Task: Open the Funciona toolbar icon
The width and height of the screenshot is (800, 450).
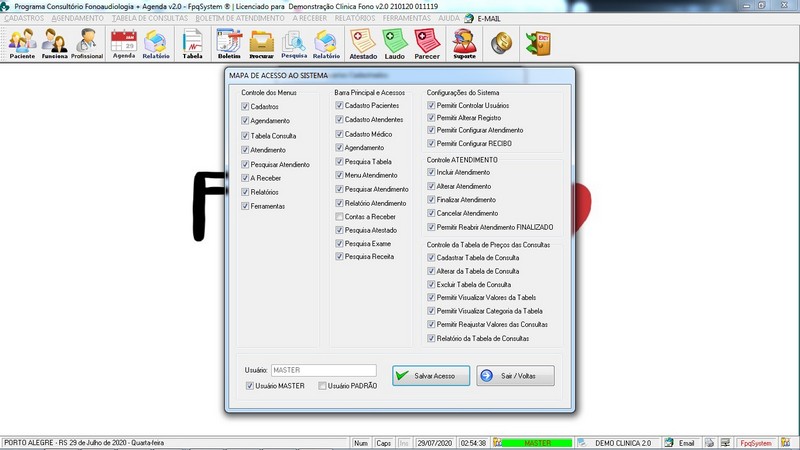Action: [x=54, y=44]
